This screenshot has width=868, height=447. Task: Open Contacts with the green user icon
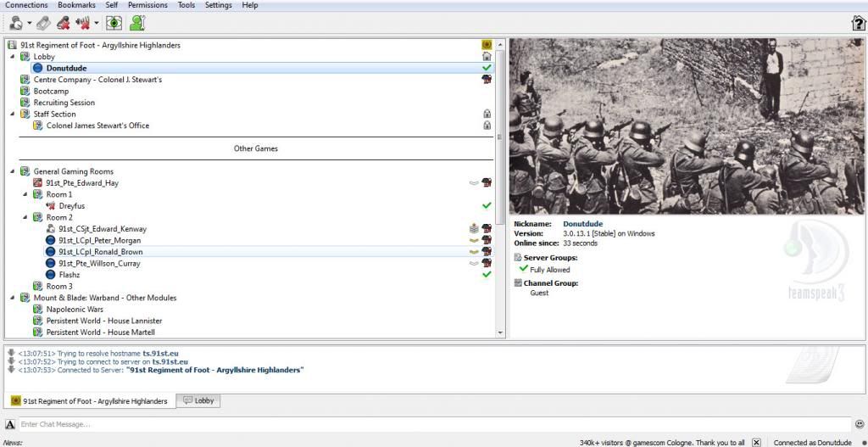coord(136,23)
